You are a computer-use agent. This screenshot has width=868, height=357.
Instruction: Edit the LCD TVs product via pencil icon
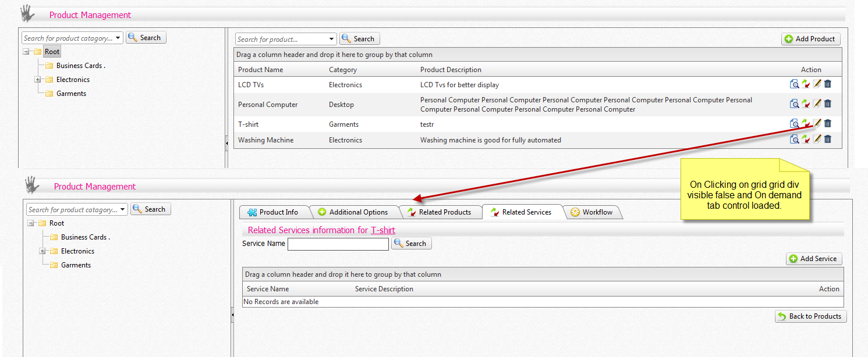(x=817, y=84)
